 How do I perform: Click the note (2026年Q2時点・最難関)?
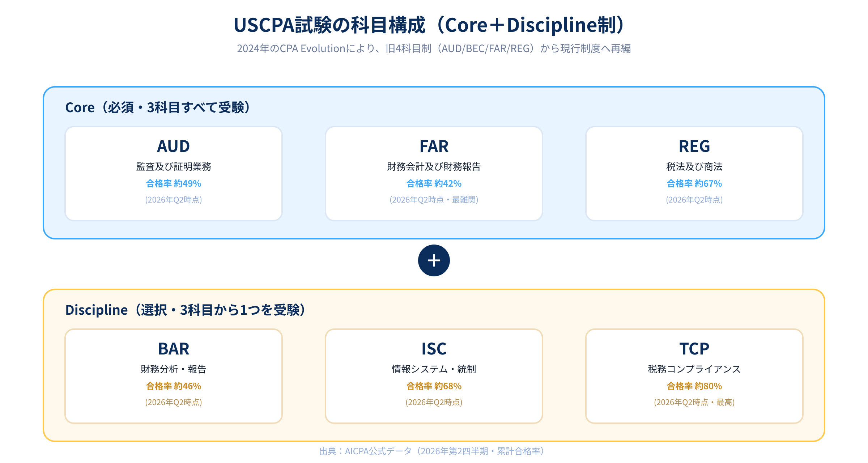(434, 200)
